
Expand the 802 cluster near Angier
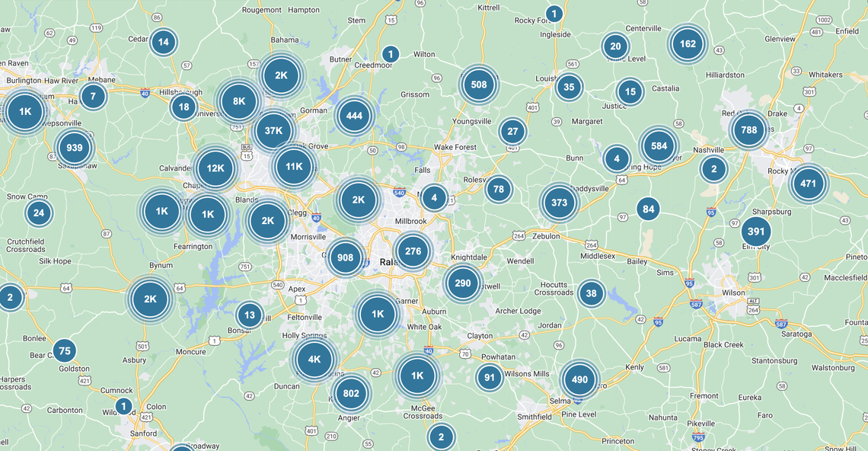(x=351, y=393)
